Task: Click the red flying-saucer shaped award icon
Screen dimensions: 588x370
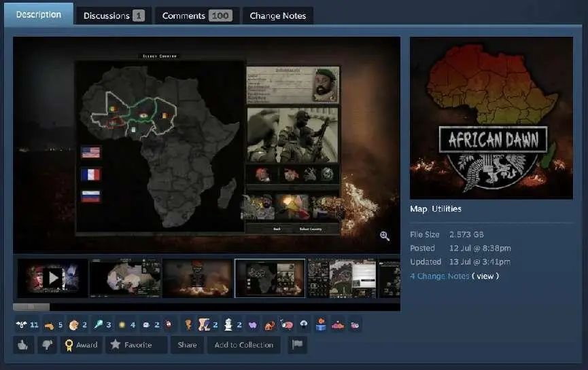Action: 338,325
